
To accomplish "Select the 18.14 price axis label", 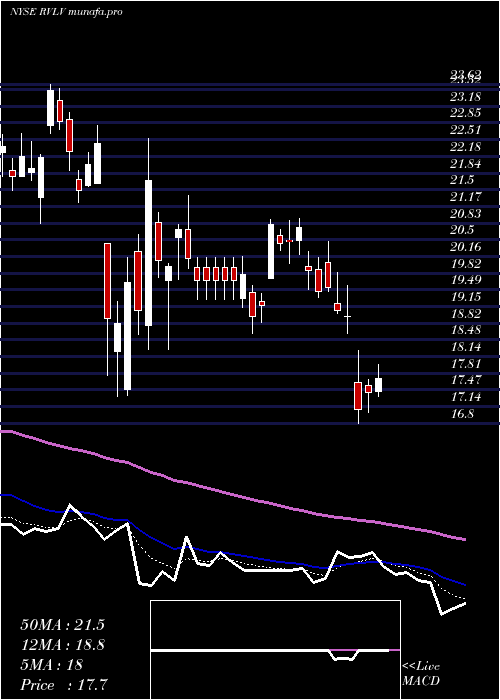I will (465, 347).
